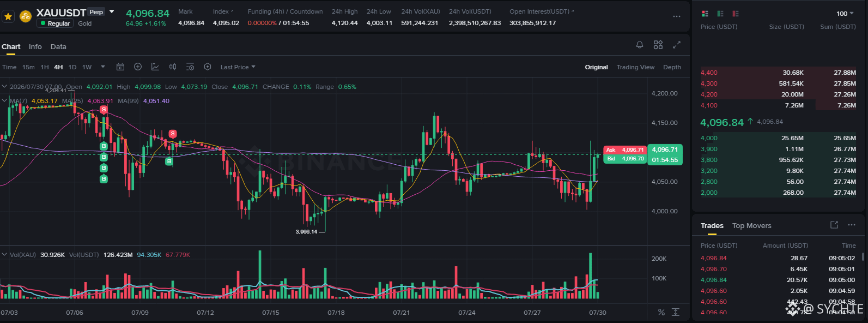
Task: Open the order book grouping 100 dropdown
Action: (846, 14)
